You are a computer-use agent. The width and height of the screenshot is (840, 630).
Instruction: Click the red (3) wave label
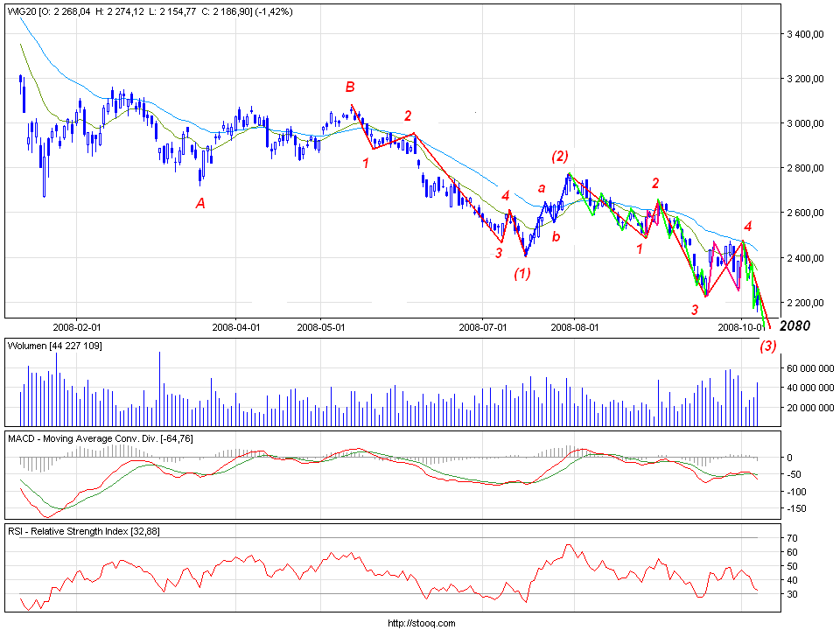[x=767, y=346]
